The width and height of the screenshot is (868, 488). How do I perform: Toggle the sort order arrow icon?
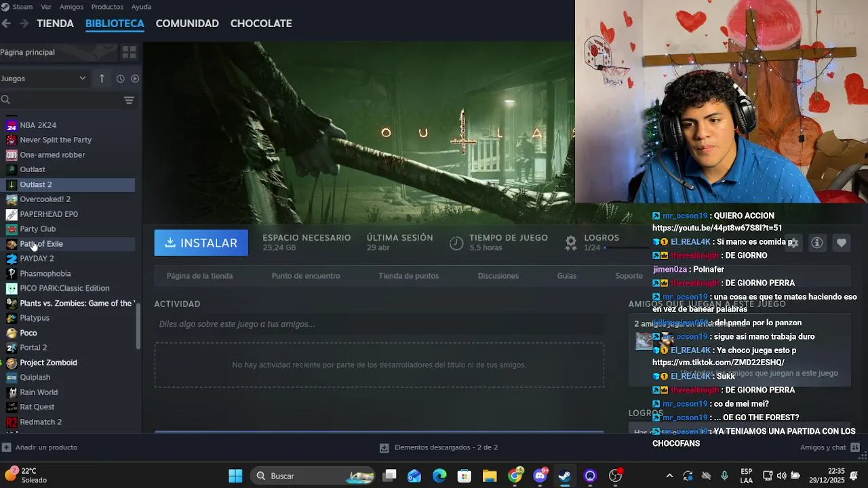(x=102, y=79)
